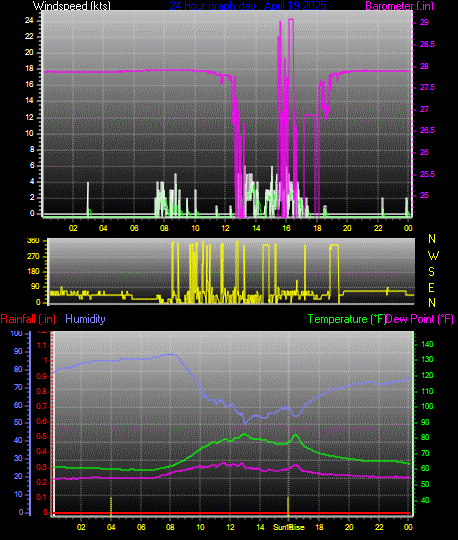Select the upper 'N' compass label above W
The image size is (458, 540).
click(x=432, y=239)
